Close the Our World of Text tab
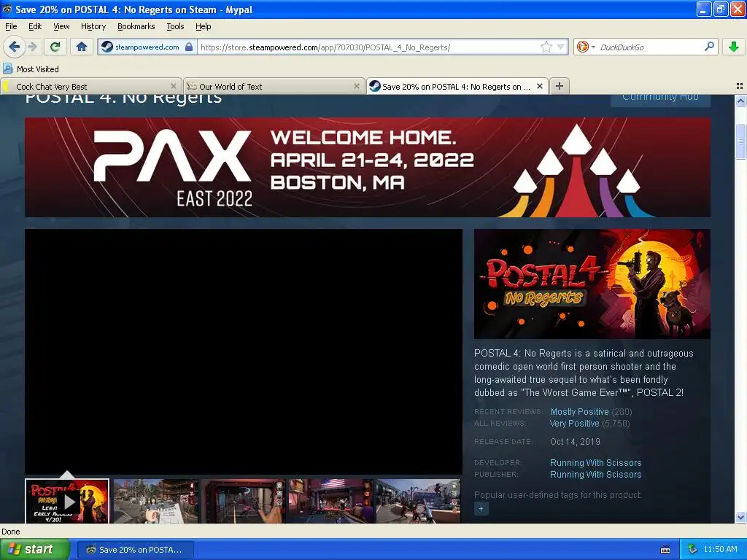 coord(356,86)
